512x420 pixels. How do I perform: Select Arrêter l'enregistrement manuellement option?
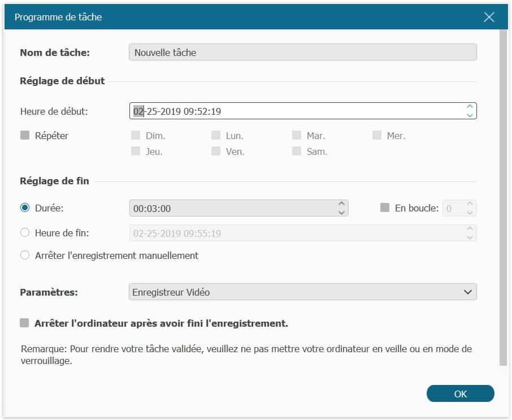tap(25, 256)
